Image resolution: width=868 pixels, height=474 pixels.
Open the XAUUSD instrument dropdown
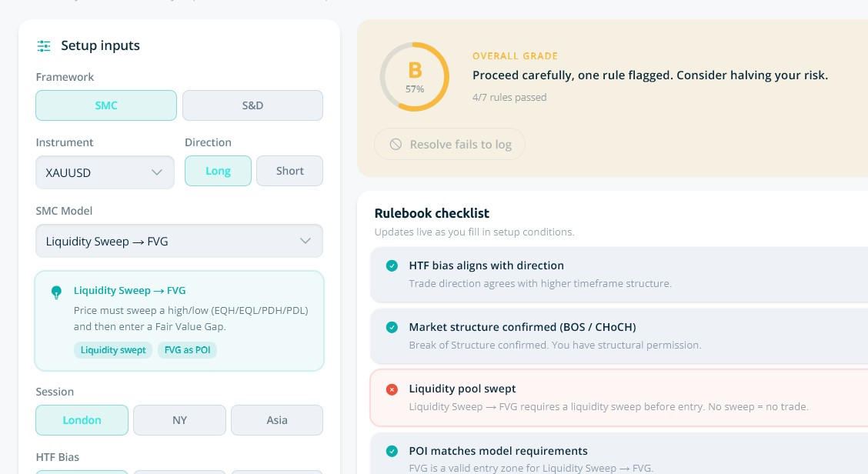[105, 172]
